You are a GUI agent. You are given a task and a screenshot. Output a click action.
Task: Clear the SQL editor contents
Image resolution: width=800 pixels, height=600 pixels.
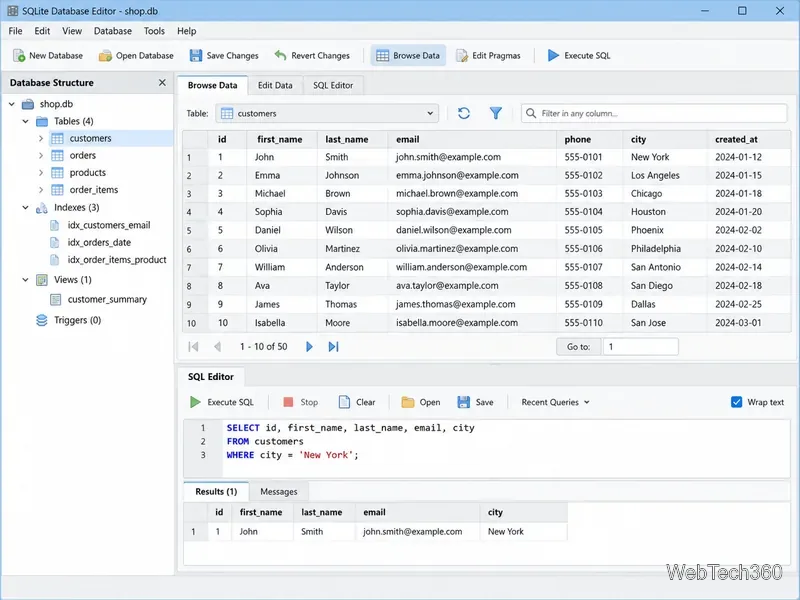click(357, 402)
